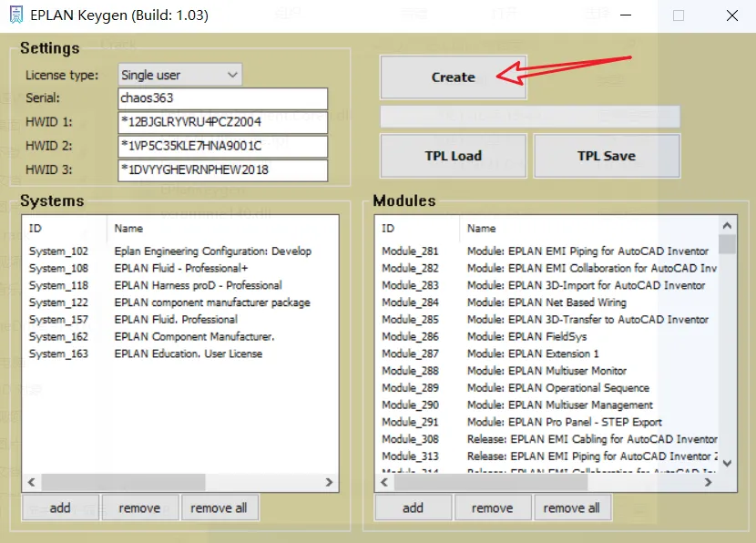This screenshot has height=543, width=756.
Task: Click the Systems horizontal scrollbar thumb
Action: tap(124, 482)
